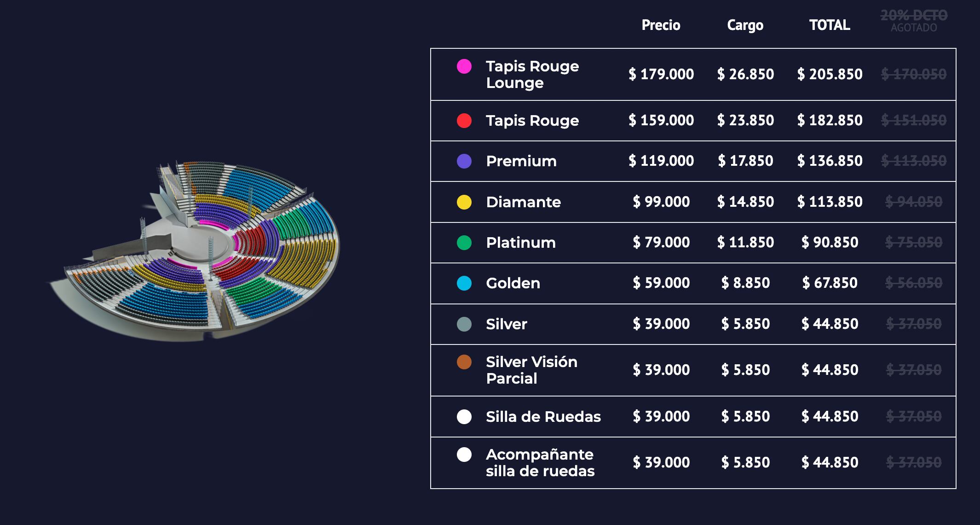
Task: Select the gray Silver color dot
Action: click(x=464, y=324)
